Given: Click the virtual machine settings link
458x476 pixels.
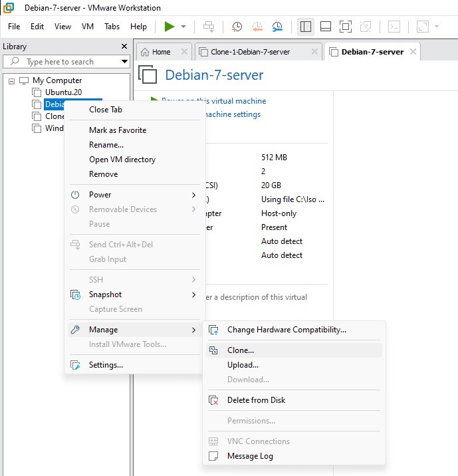Looking at the screenshot, I should (x=232, y=114).
